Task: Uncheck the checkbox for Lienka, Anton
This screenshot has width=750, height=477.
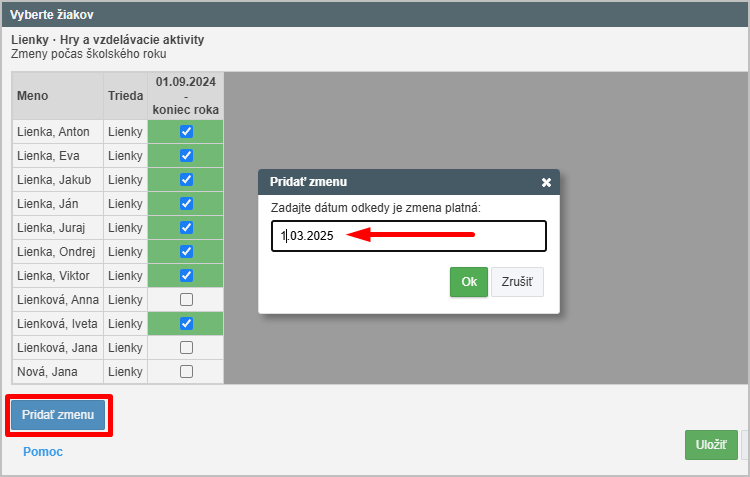Action: point(186,132)
